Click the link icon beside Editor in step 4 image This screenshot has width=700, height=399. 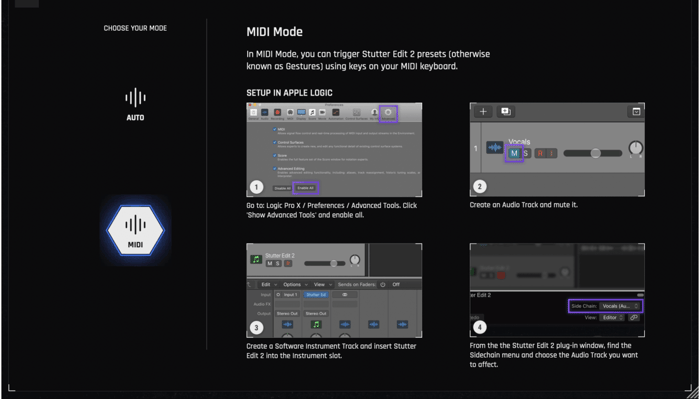(x=633, y=318)
